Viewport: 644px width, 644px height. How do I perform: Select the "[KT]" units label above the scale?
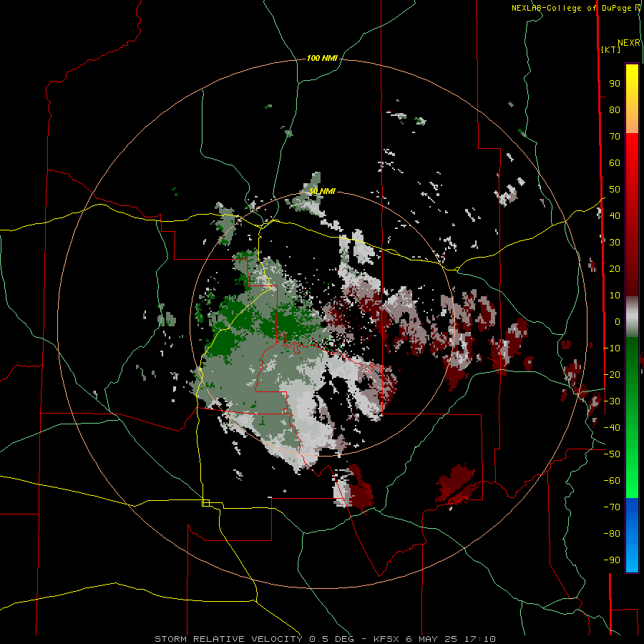(x=611, y=49)
